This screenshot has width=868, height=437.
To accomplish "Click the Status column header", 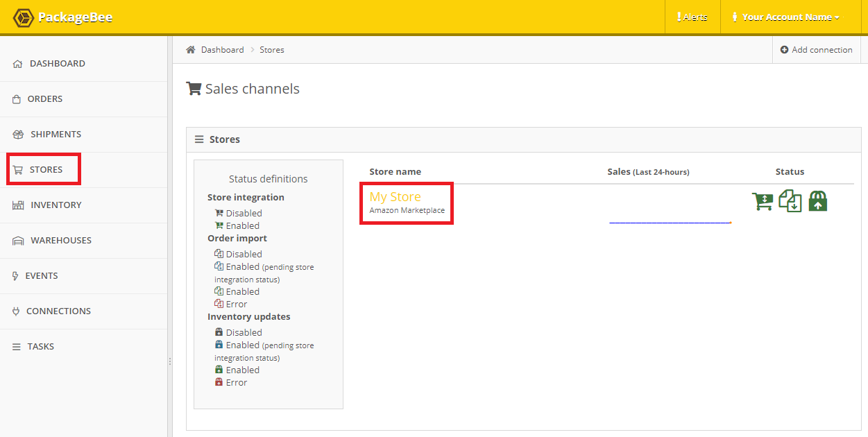I will click(x=790, y=171).
